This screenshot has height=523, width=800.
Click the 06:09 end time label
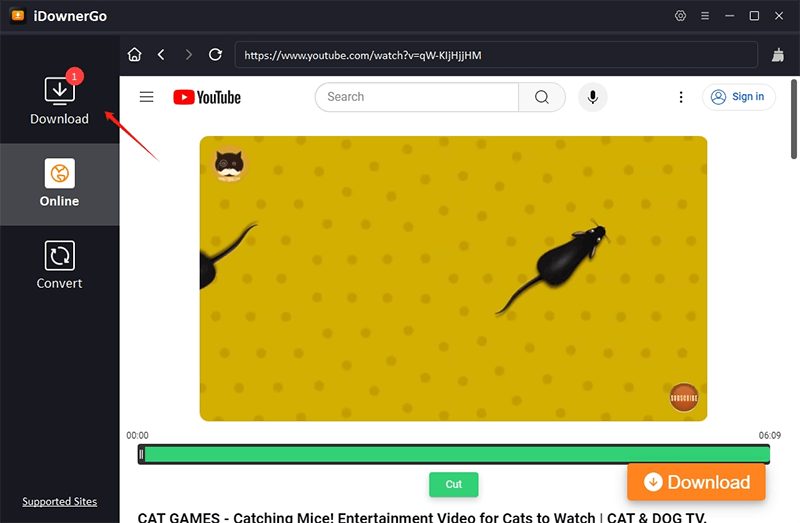(x=769, y=435)
